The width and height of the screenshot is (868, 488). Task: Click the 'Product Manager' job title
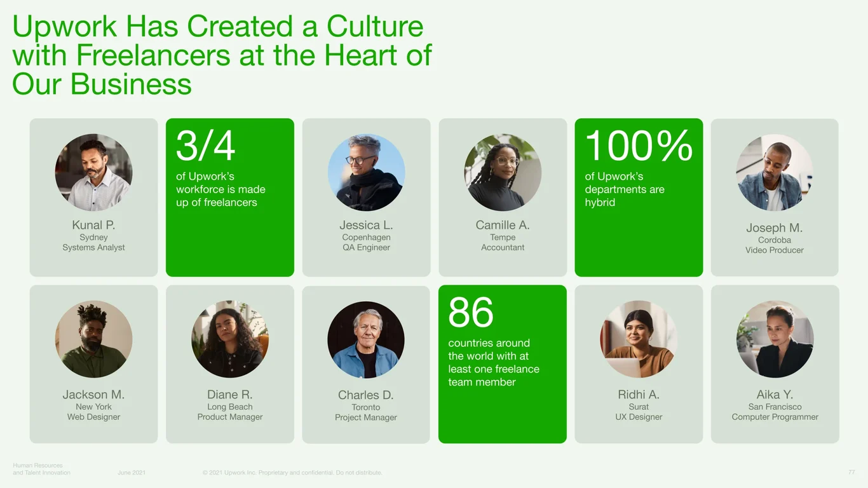coord(230,417)
